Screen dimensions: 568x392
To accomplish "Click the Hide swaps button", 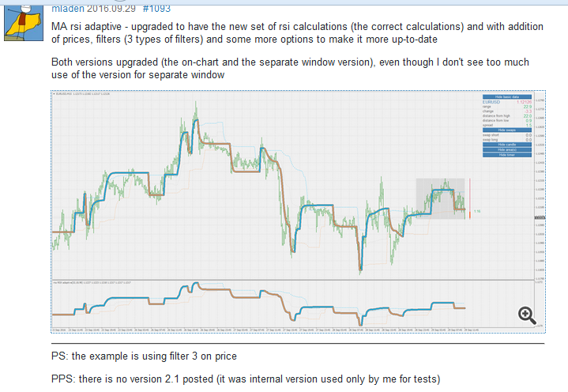I will 506,130.
